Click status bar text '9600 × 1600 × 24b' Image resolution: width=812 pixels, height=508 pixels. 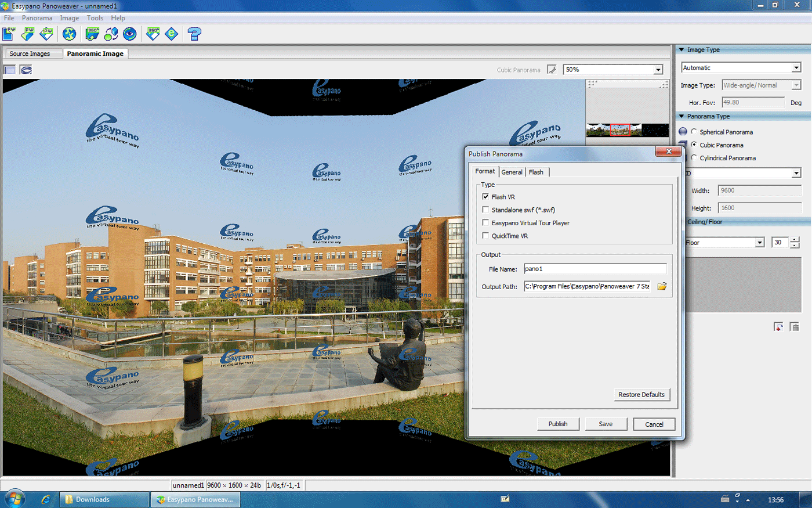tap(234, 485)
